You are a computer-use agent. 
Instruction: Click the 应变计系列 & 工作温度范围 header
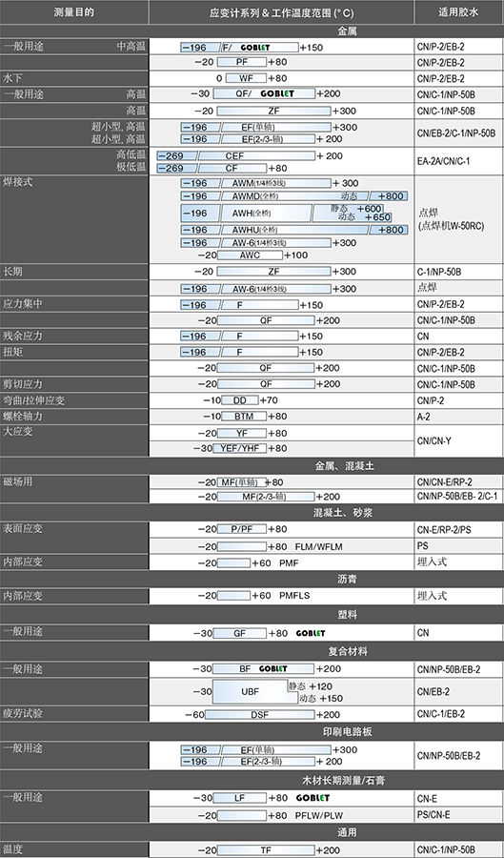pos(281,12)
